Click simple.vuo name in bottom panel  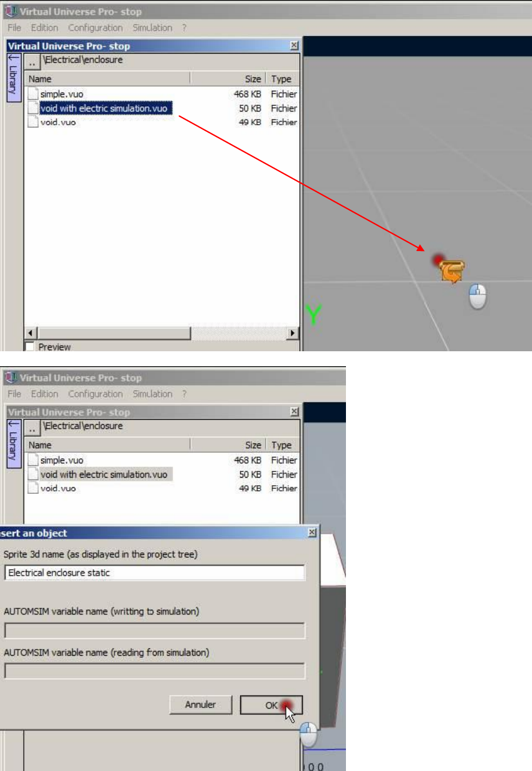pyautogui.click(x=62, y=460)
